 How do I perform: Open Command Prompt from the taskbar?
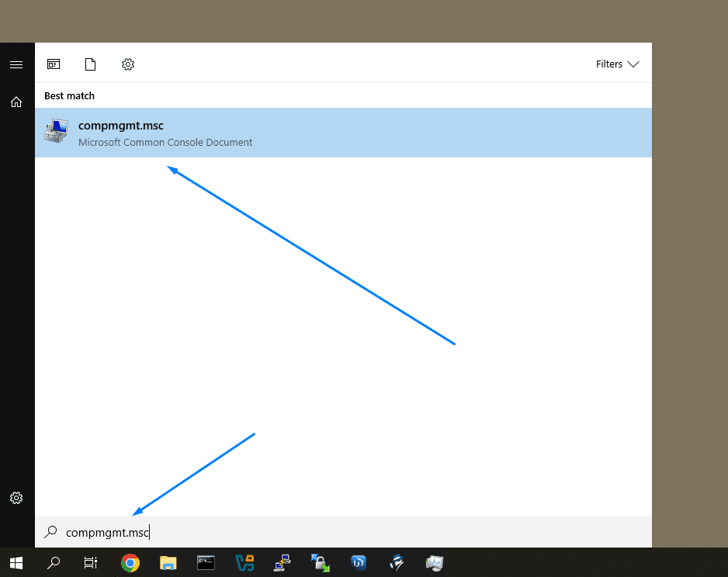coord(206,562)
